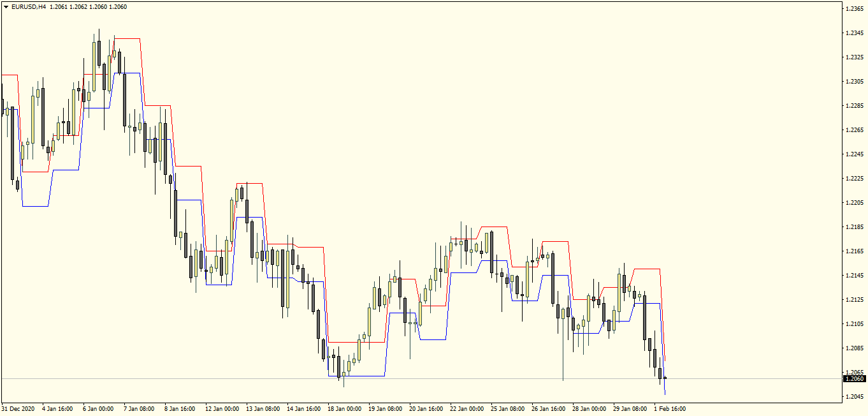Screen dimensions: 868x416
Task: Click the 1.2165 price scale label
Action: [855, 251]
